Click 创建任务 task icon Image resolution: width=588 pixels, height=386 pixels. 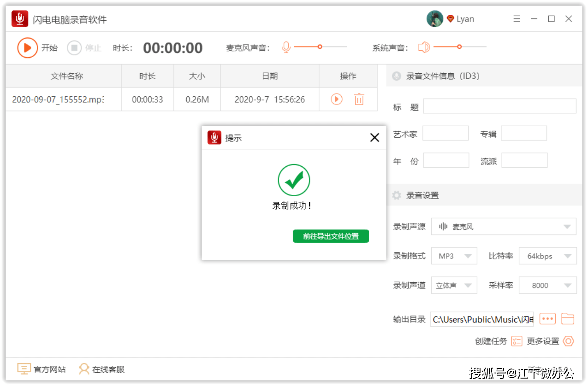pos(517,341)
